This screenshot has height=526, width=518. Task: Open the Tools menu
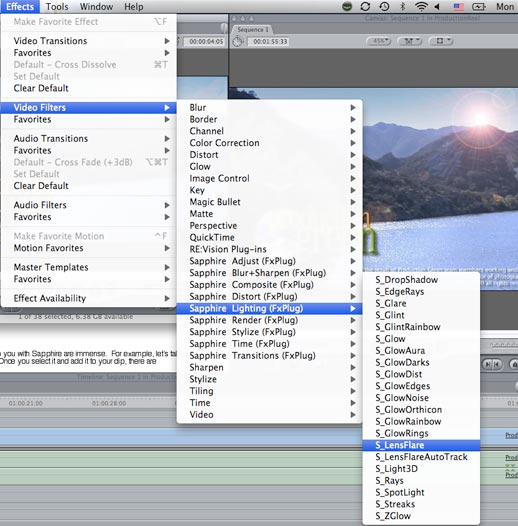click(57, 6)
